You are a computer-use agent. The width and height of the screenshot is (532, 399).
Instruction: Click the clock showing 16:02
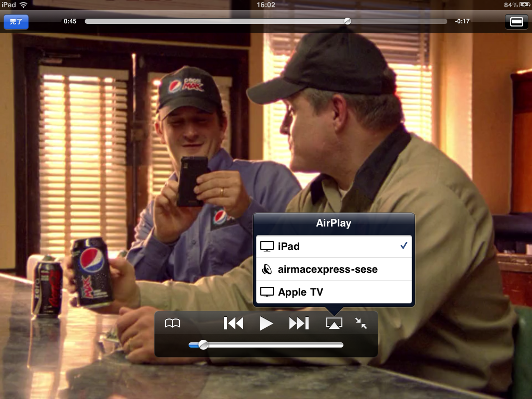265,5
